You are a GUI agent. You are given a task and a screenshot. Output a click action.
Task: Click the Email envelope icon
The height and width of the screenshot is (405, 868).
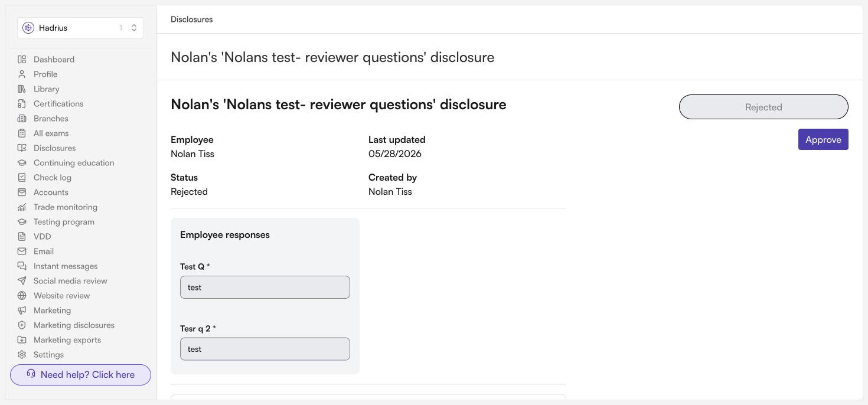coord(22,251)
